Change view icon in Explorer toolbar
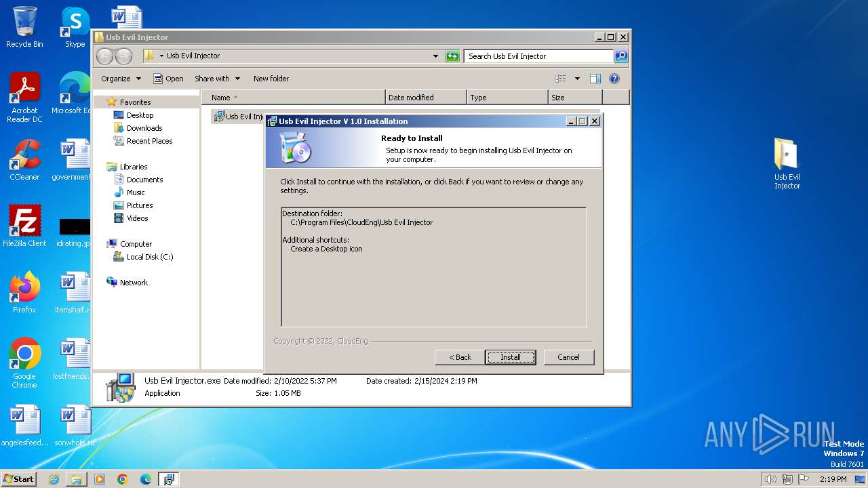Viewport: 868px width, 488px height. click(x=560, y=79)
